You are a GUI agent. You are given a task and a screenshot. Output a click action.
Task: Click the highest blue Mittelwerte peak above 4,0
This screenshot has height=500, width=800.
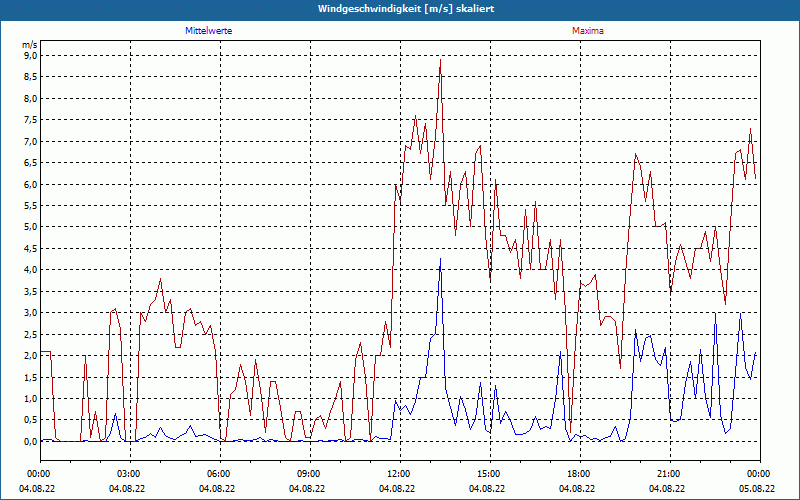(440, 259)
